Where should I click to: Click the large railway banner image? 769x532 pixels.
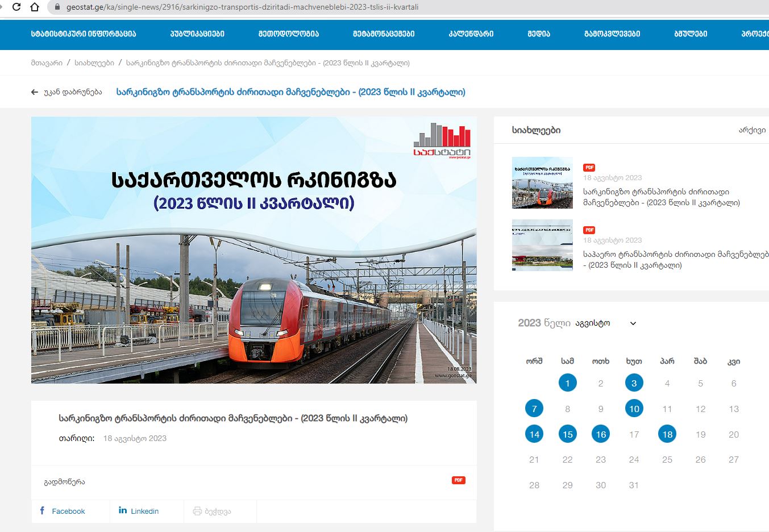pos(253,250)
